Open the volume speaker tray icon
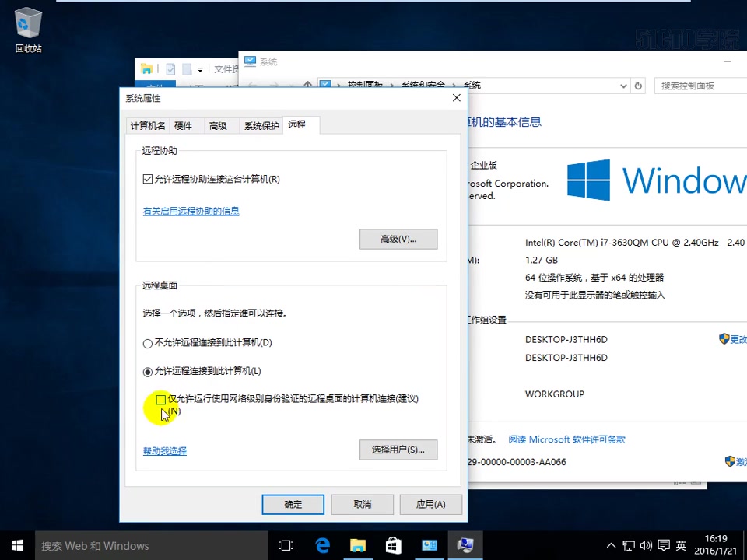Screen dimensions: 747x560 click(646, 546)
